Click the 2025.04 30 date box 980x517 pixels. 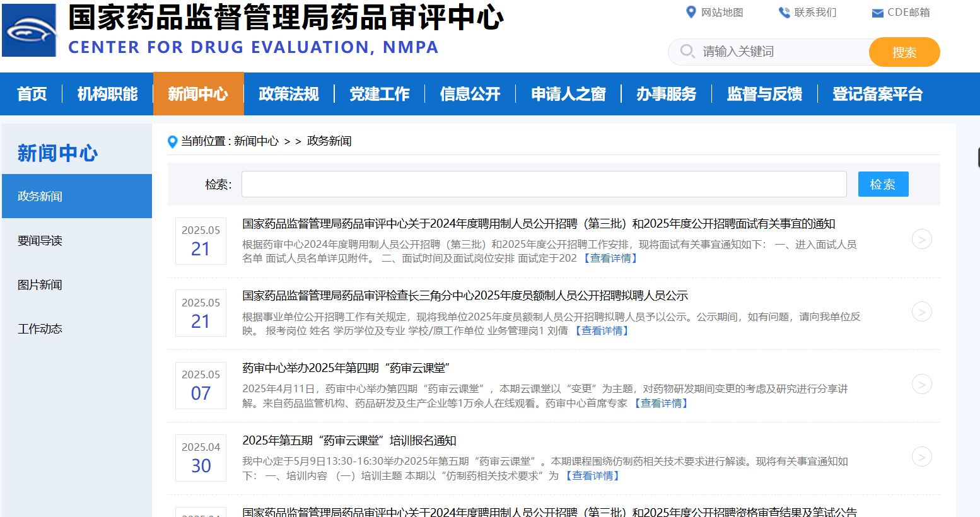(201, 458)
